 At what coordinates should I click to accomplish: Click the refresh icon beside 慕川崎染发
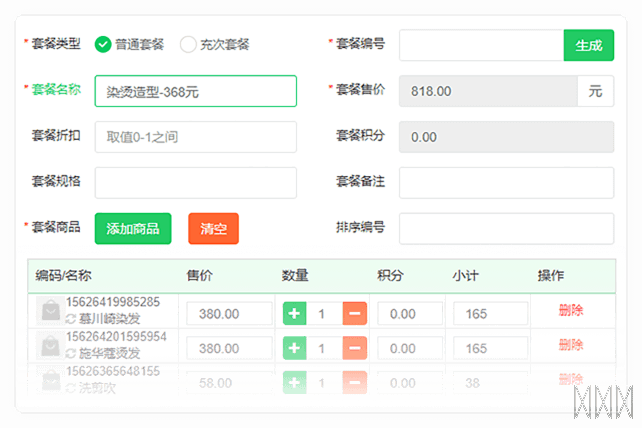(71, 319)
